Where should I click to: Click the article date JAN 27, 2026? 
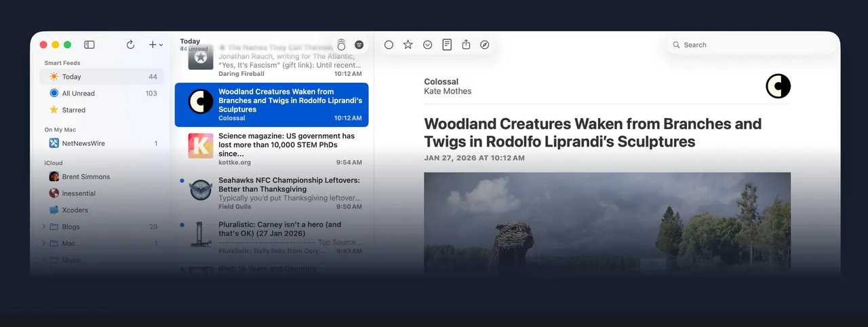(474, 158)
